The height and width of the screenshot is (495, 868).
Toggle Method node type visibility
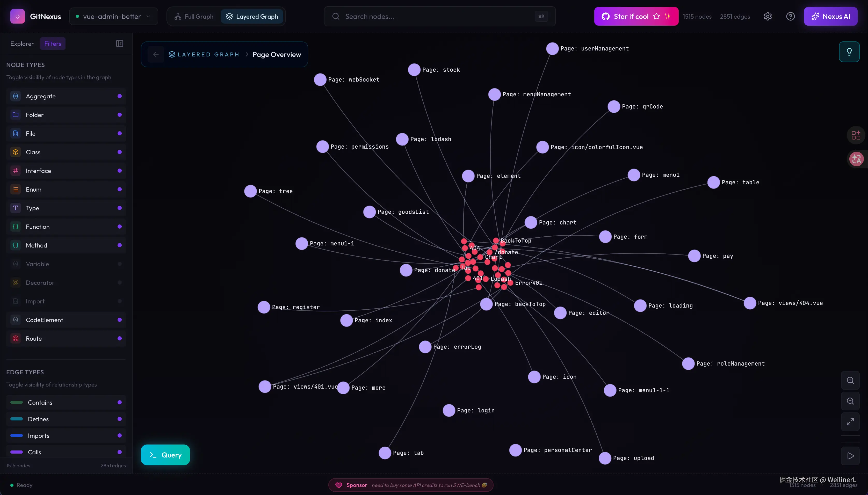click(66, 245)
